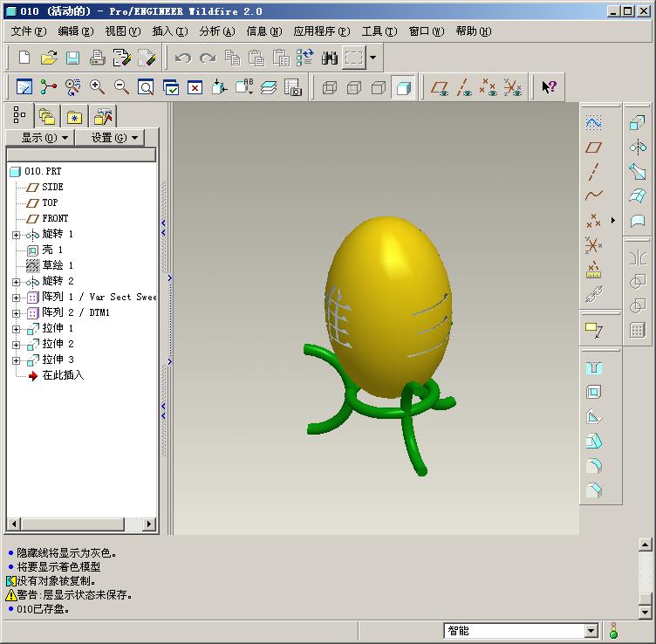The width and height of the screenshot is (656, 644).
Task: Select the Sketch tool on the right toolbar
Action: pyautogui.click(x=594, y=123)
